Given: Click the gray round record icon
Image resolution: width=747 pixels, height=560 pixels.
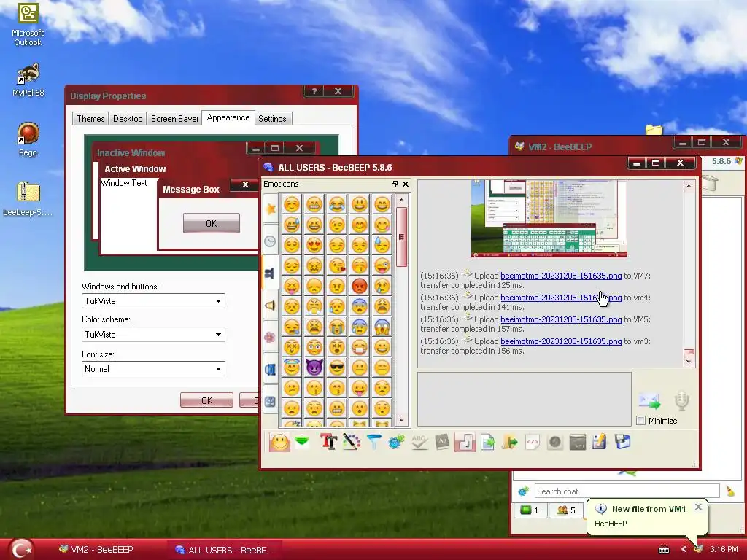Looking at the screenshot, I should pyautogui.click(x=554, y=443).
